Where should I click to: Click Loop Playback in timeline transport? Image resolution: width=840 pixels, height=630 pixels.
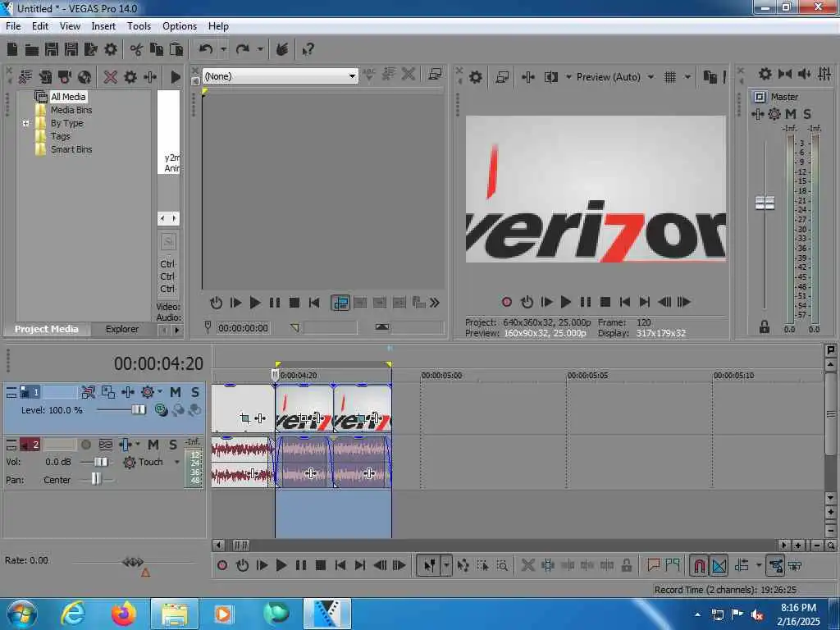(x=242, y=565)
